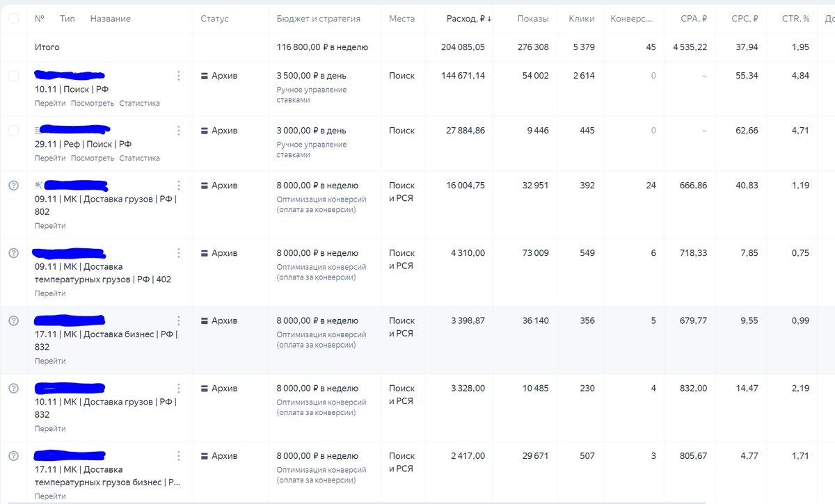Image resolution: width=835 pixels, height=504 pixels.
Task: Click question-mark icon beside 17.11 Доставка бизнес
Action: coord(13,320)
